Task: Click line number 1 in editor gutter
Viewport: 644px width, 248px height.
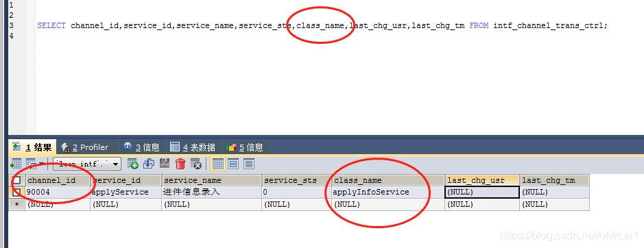Action: pos(11,5)
